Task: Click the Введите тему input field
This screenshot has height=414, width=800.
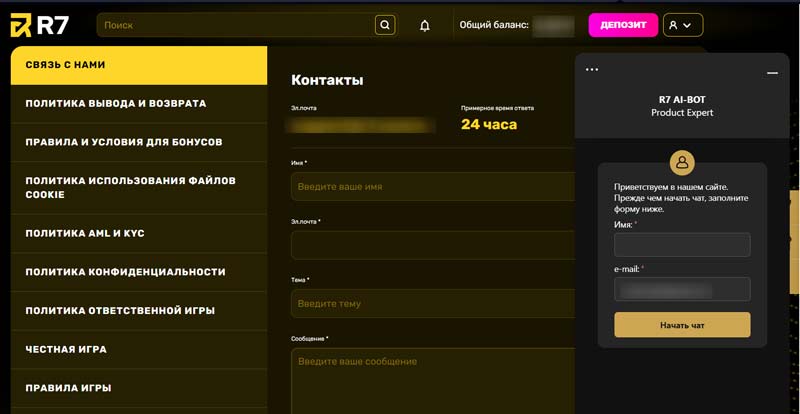Action: click(432, 303)
